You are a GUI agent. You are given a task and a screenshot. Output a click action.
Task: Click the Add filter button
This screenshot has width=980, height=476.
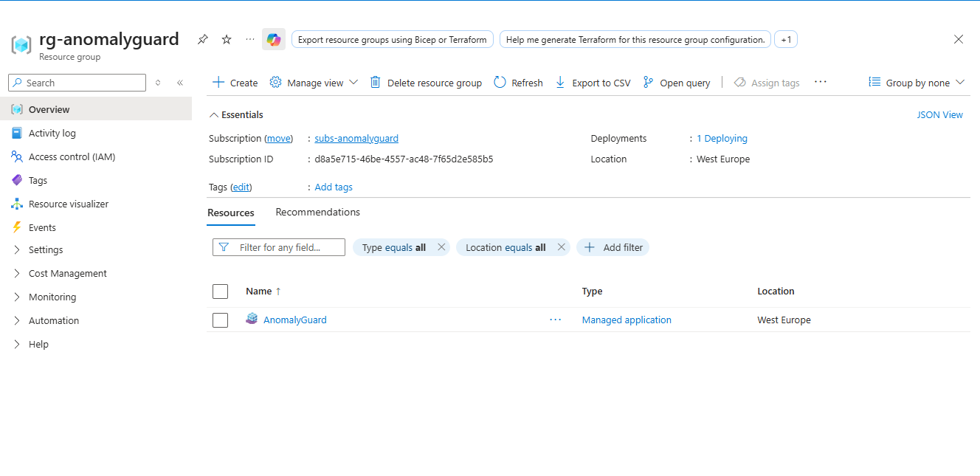tap(613, 248)
